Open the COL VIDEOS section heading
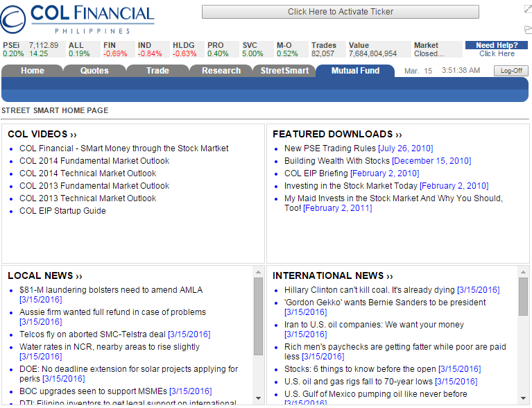 pyautogui.click(x=42, y=134)
